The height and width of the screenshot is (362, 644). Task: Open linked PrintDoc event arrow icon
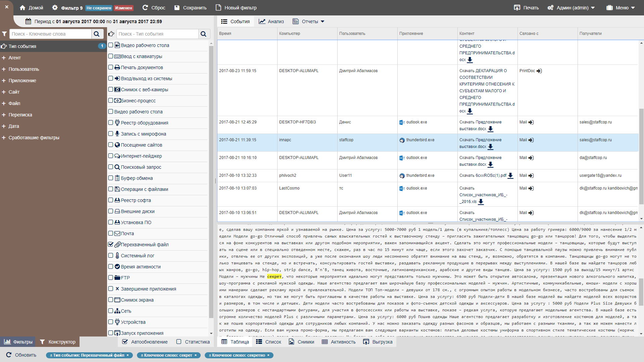pyautogui.click(x=539, y=71)
